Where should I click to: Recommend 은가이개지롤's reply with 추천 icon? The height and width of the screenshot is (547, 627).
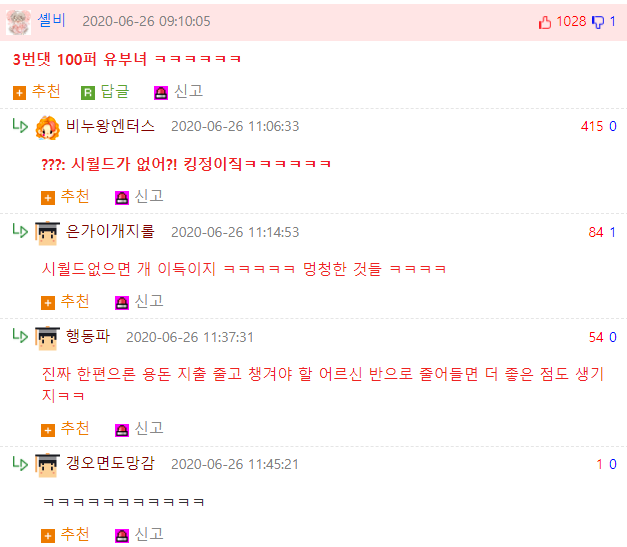click(48, 303)
